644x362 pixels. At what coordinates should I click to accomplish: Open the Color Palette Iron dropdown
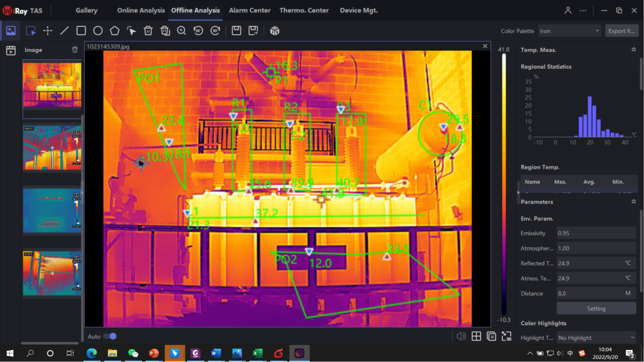click(569, 31)
